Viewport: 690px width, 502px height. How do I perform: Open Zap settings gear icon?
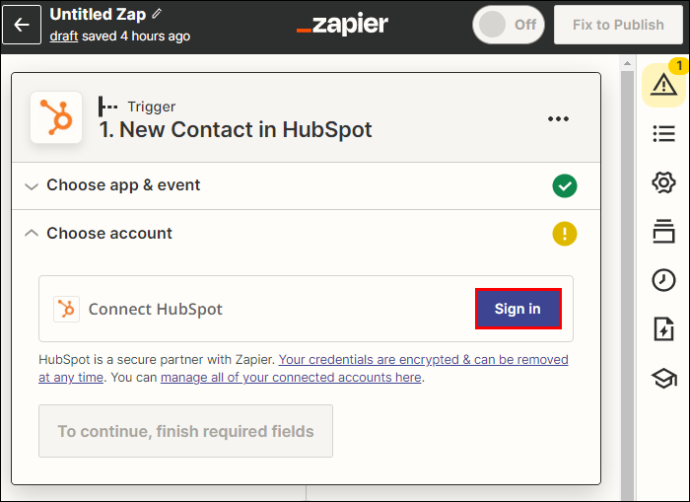[x=664, y=182]
